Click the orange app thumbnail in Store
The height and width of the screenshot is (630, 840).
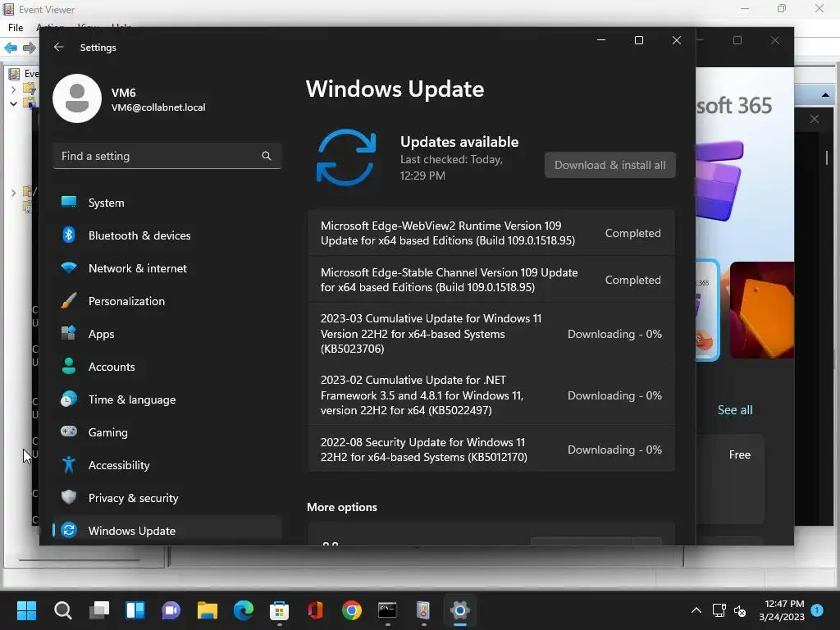point(762,310)
